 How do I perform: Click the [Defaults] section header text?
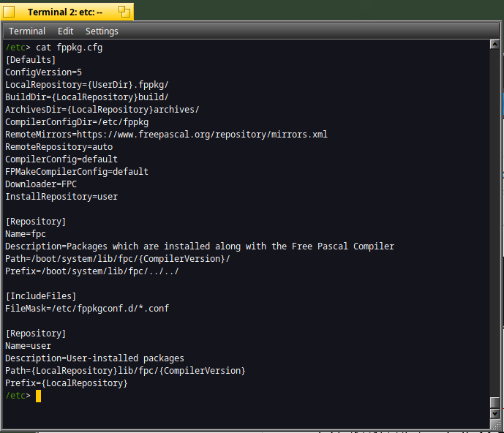31,60
